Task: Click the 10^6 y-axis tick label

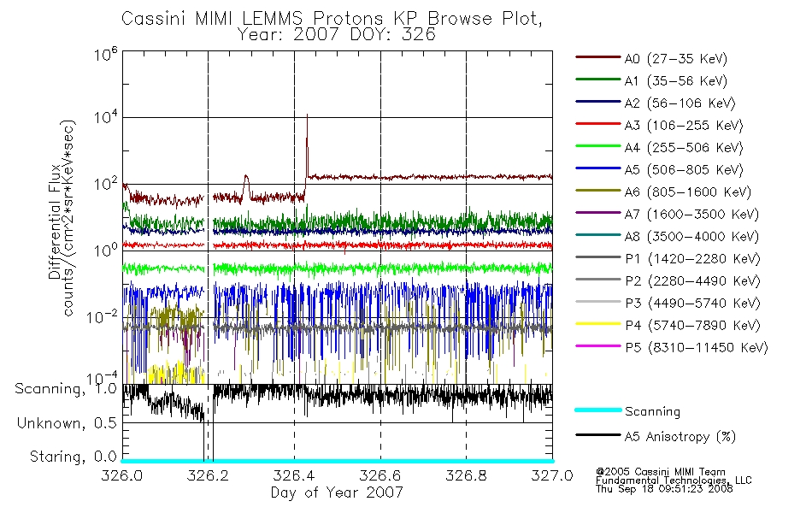Action: point(106,54)
